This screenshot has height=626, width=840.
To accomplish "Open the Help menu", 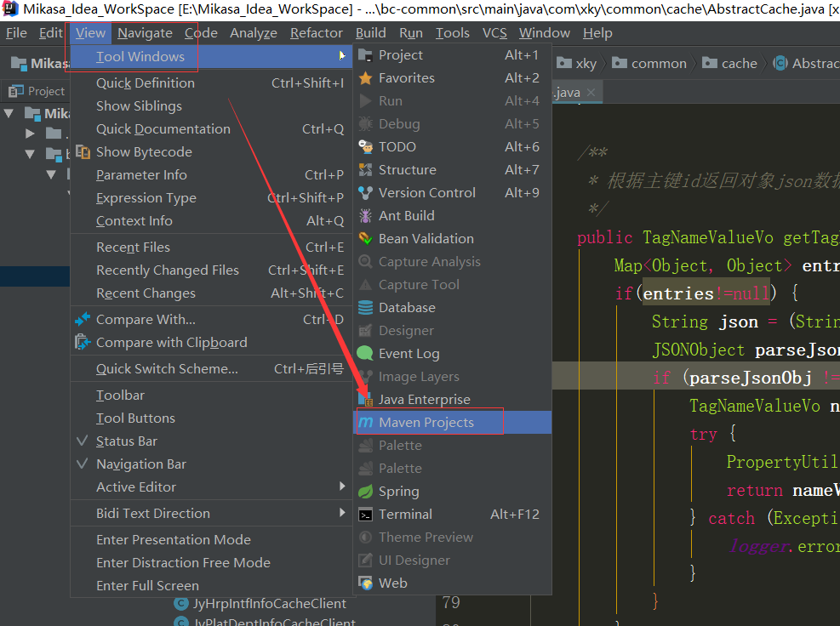I will [597, 33].
